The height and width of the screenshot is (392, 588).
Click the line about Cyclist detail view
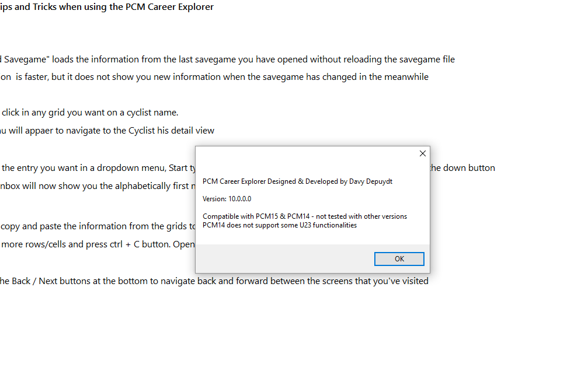pyautogui.click(x=107, y=131)
